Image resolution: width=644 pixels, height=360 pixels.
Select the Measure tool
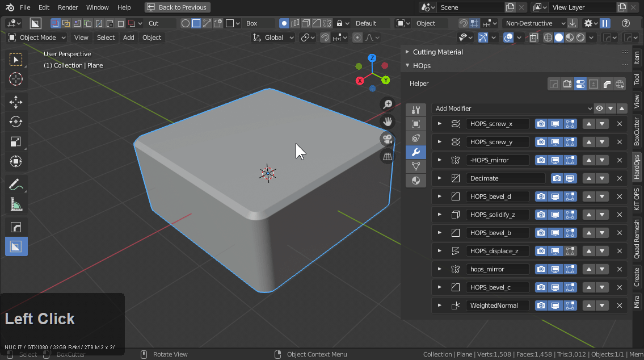pyautogui.click(x=16, y=203)
